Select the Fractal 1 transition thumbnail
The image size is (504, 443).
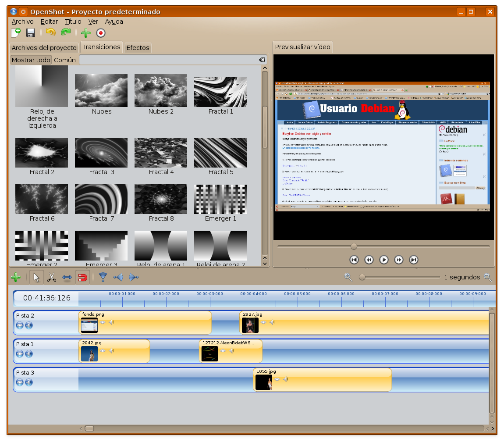point(220,92)
